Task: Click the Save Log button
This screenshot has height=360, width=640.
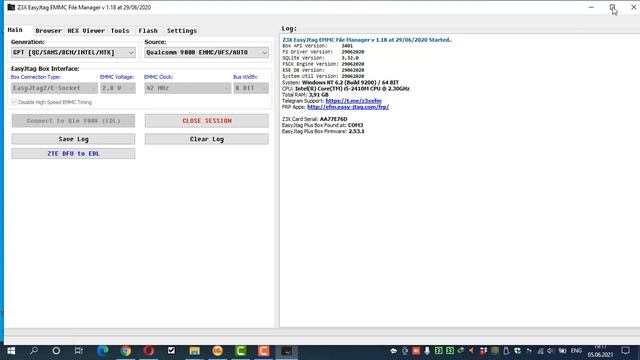Action: coord(73,139)
